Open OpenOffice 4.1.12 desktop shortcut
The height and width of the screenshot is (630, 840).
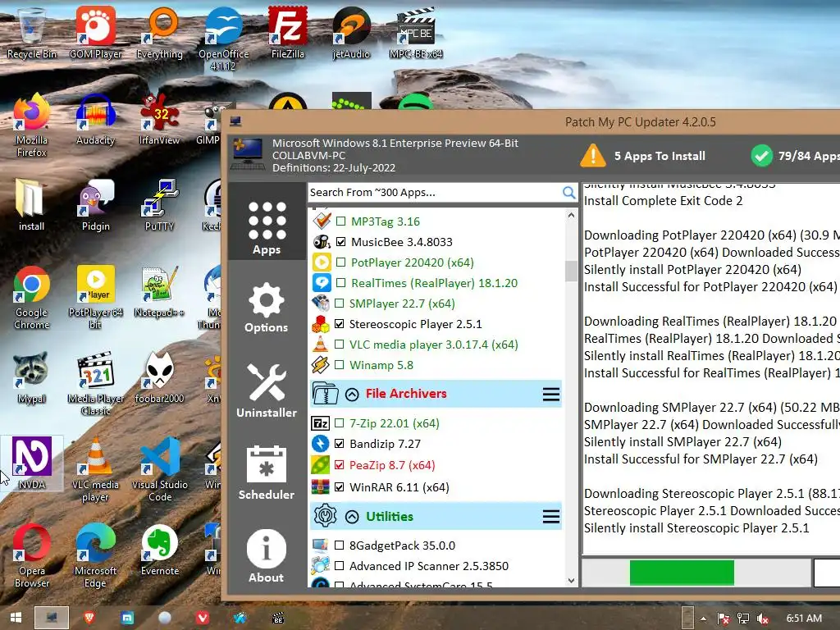coord(223,39)
